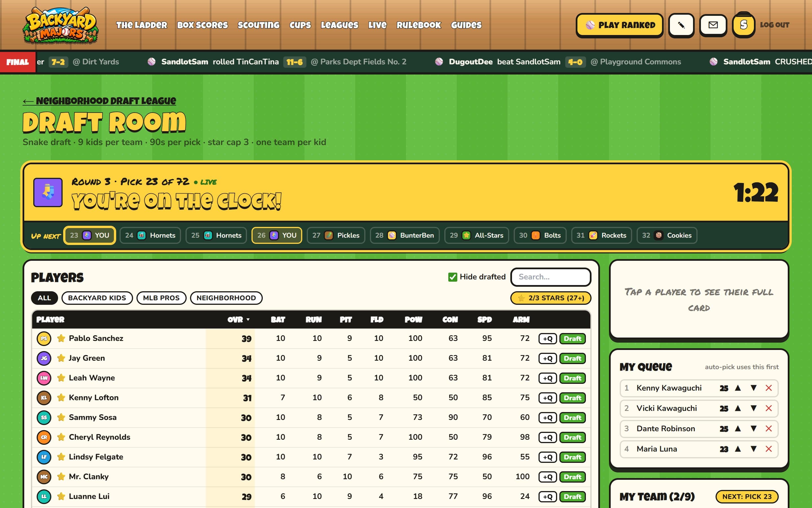Open the Guides nav item
812x508 pixels.
(x=466, y=25)
